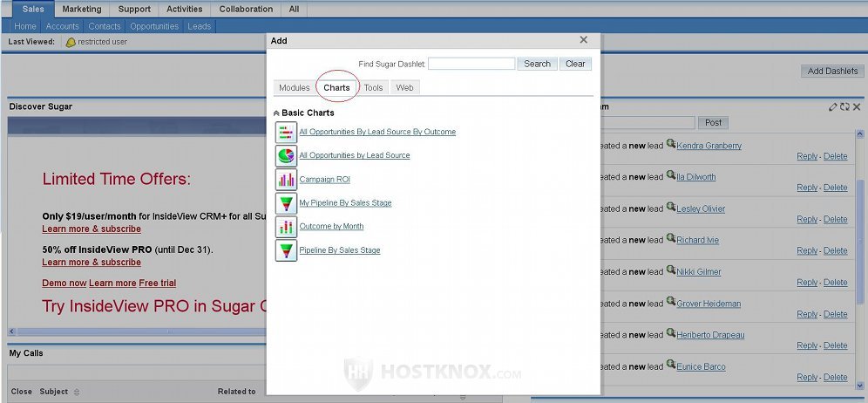Open the Activities top tab
Viewport: 868px width, 403px height.
(x=185, y=9)
